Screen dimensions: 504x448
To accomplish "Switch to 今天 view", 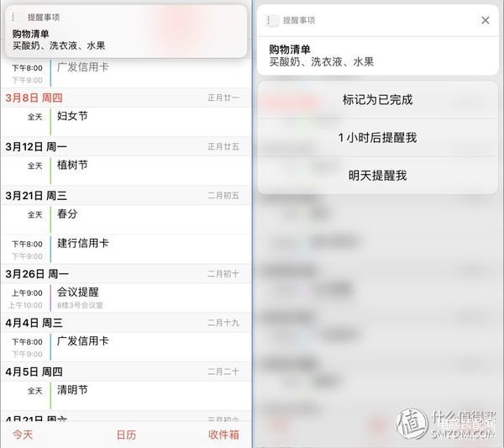I will (x=23, y=435).
